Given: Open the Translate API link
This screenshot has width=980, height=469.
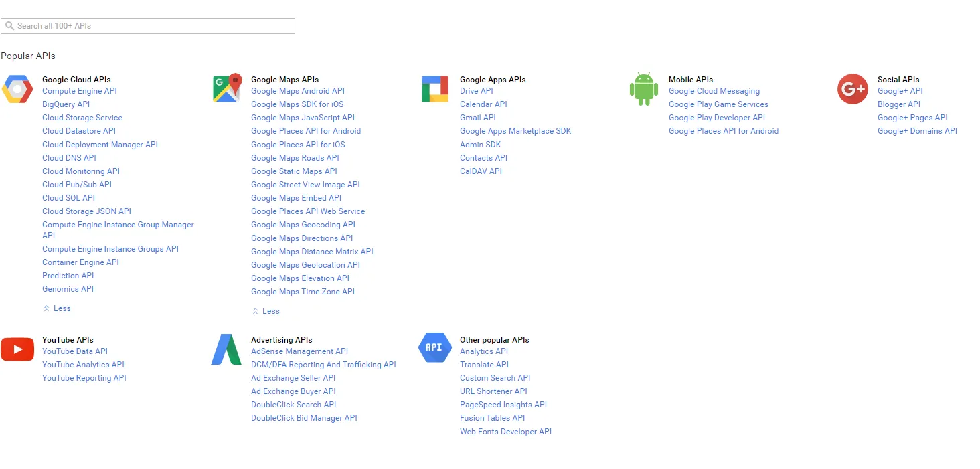Looking at the screenshot, I should pos(484,365).
